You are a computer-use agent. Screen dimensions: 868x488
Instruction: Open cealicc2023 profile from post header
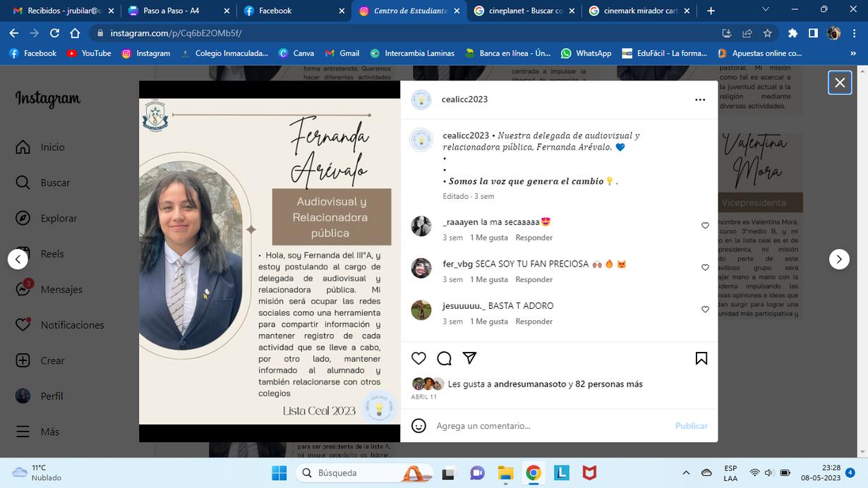[x=464, y=99]
